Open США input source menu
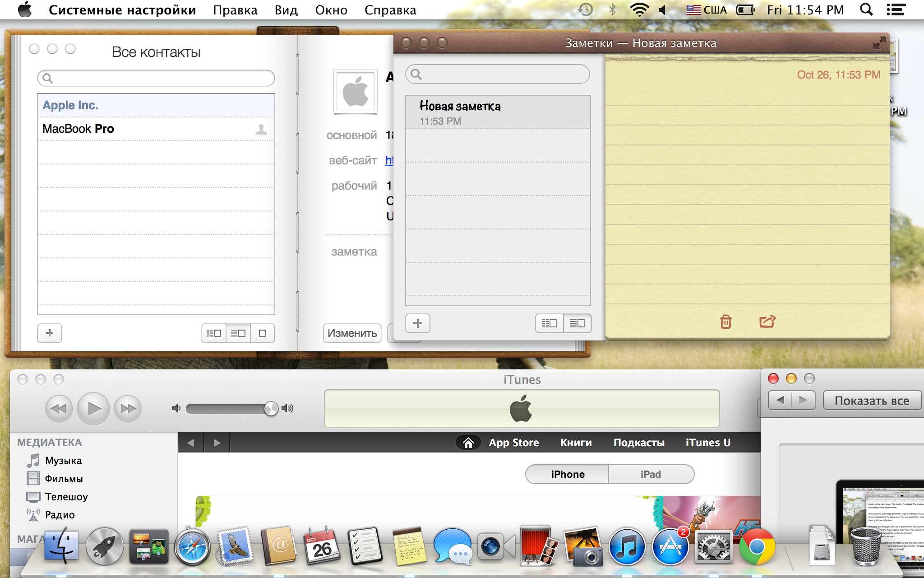 click(x=707, y=9)
